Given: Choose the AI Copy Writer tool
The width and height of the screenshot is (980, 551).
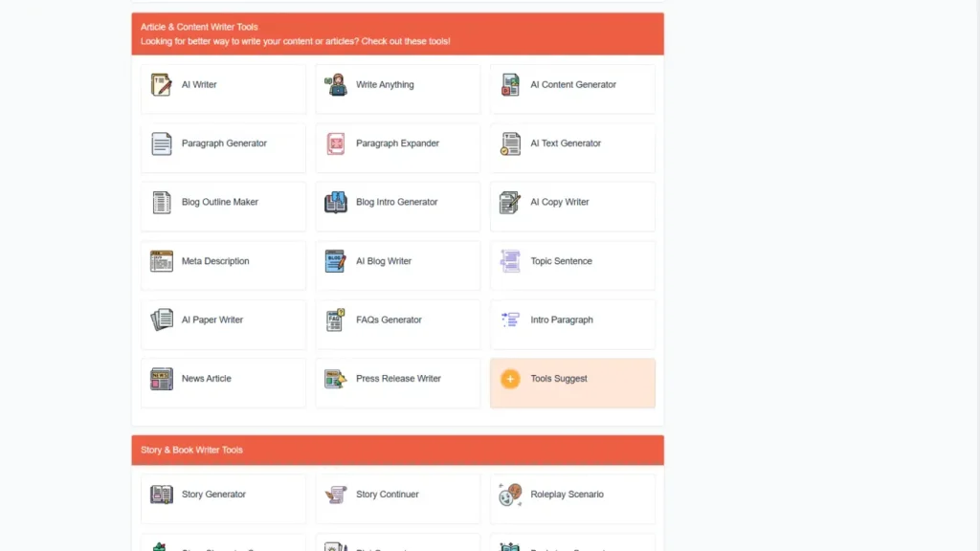Looking at the screenshot, I should (572, 207).
